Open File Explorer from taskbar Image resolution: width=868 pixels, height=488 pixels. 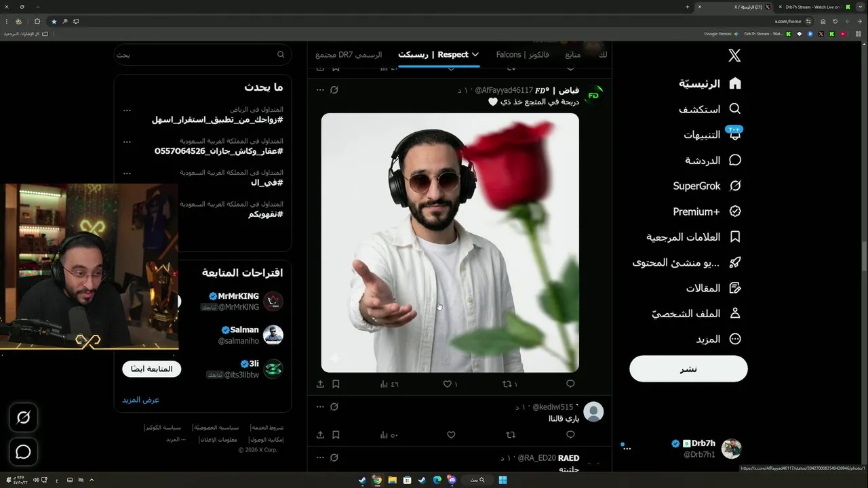(x=392, y=480)
